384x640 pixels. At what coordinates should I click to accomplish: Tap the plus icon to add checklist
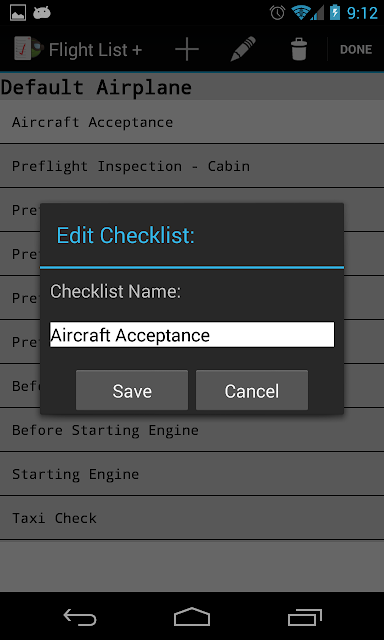(187, 49)
